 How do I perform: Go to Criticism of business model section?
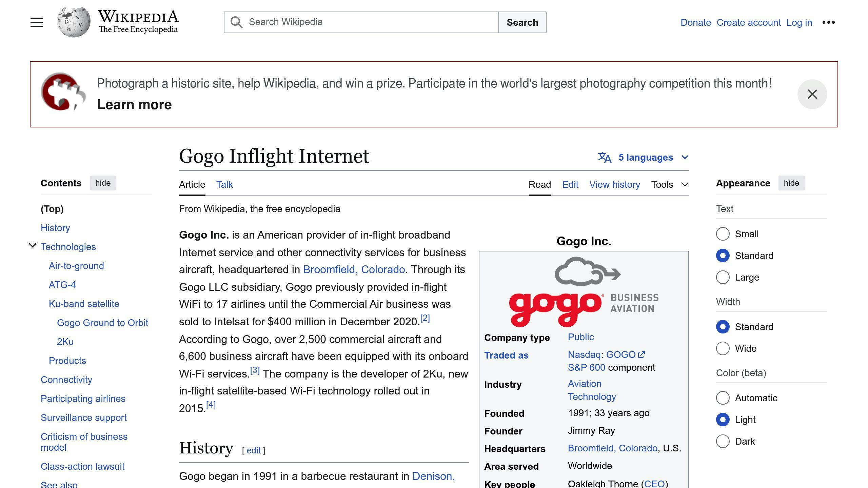pyautogui.click(x=84, y=442)
